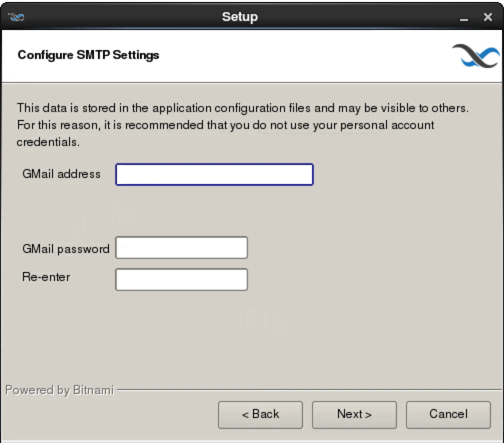Click the GMail address label
Screen dimensions: 504x443
pos(61,174)
